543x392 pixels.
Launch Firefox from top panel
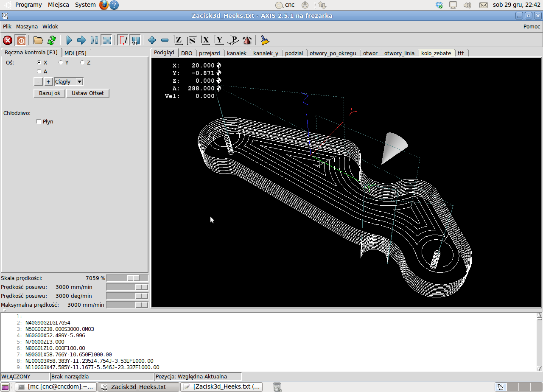tap(104, 5)
